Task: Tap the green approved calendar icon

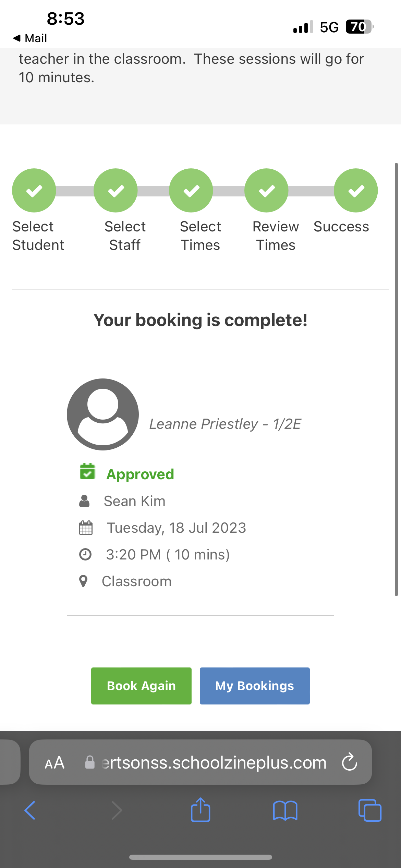Action: point(87,471)
